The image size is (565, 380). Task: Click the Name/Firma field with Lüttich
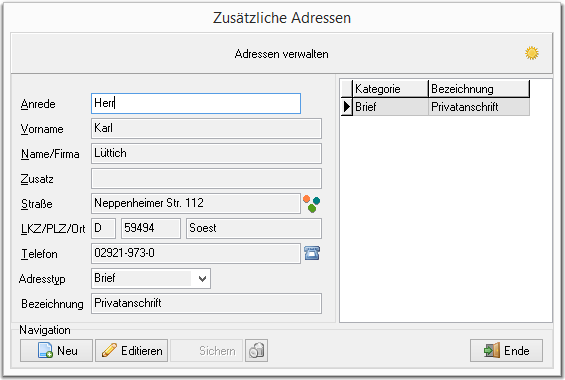click(206, 154)
